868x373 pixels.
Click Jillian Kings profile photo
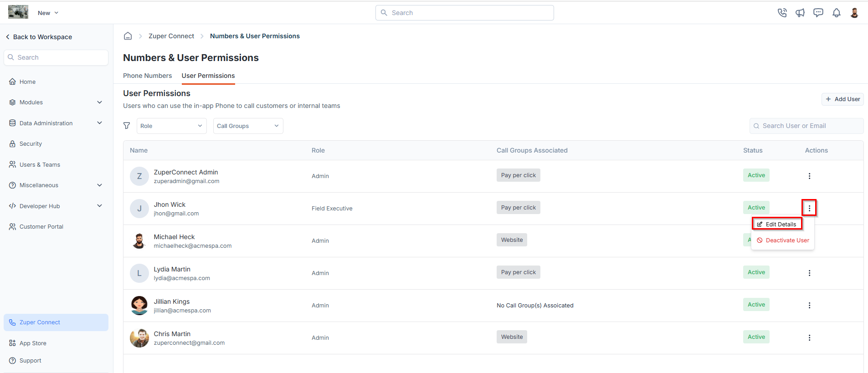tap(139, 306)
